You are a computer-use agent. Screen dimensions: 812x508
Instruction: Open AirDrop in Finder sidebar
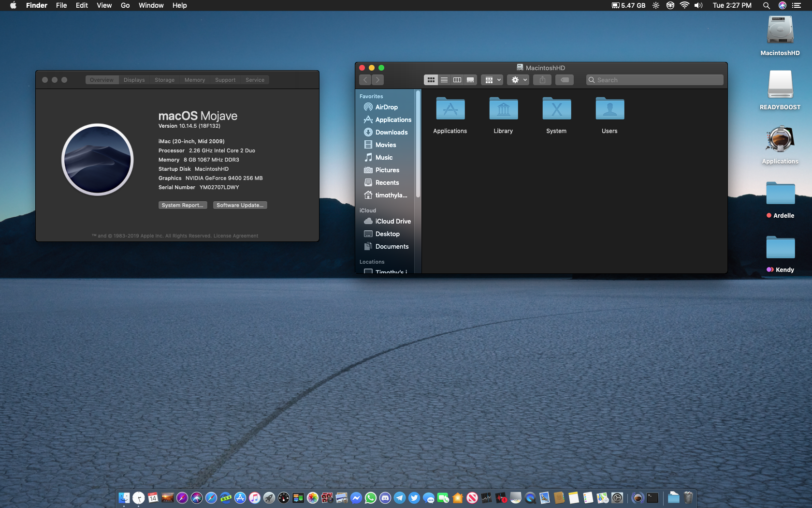point(386,107)
